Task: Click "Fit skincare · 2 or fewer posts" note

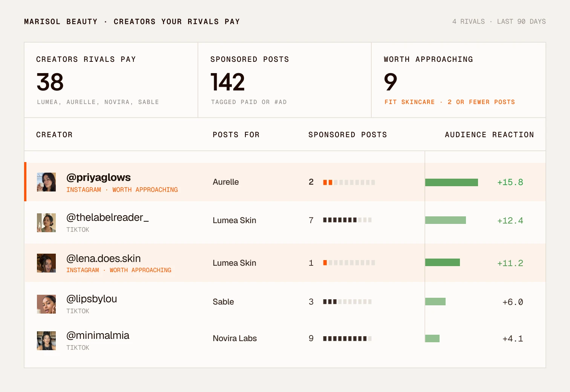Action: click(x=450, y=102)
